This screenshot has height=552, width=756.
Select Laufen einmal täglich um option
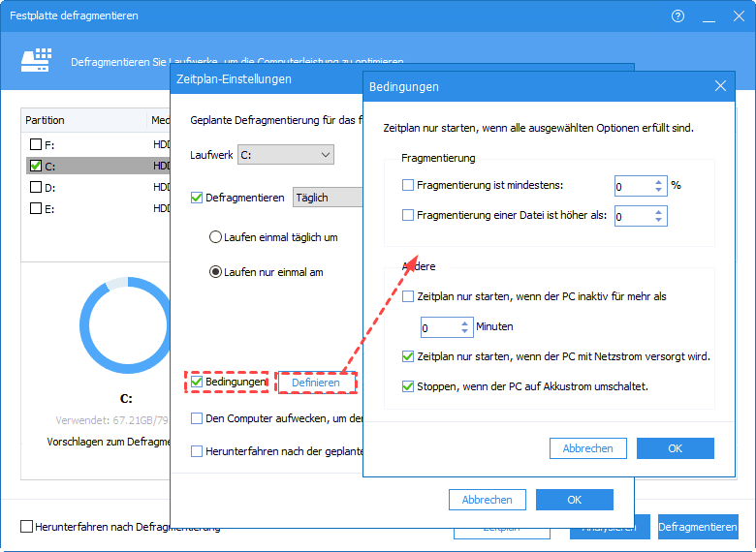coord(216,237)
